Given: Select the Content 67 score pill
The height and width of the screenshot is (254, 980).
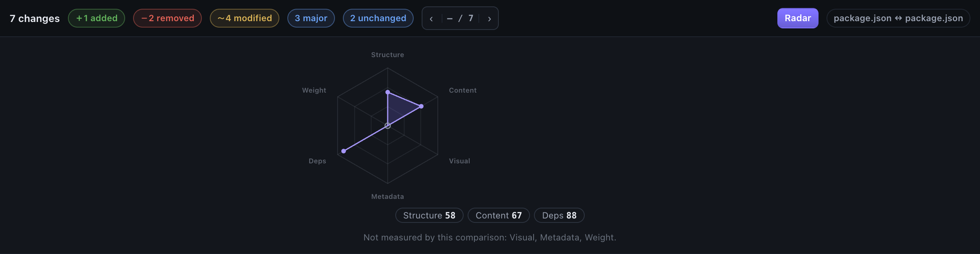Looking at the screenshot, I should pyautogui.click(x=499, y=215).
